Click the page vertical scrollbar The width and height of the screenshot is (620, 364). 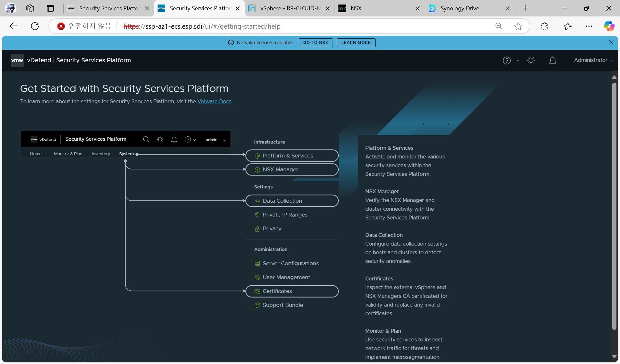pos(614,207)
